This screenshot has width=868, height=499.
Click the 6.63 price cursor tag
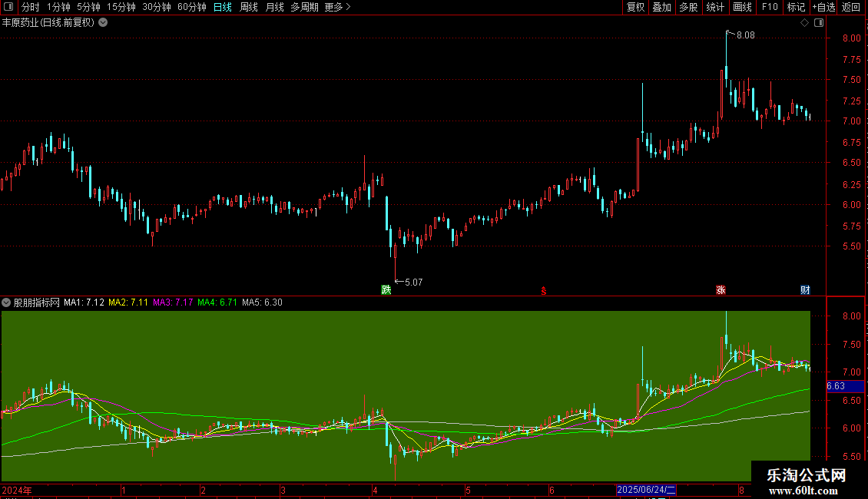pos(845,386)
